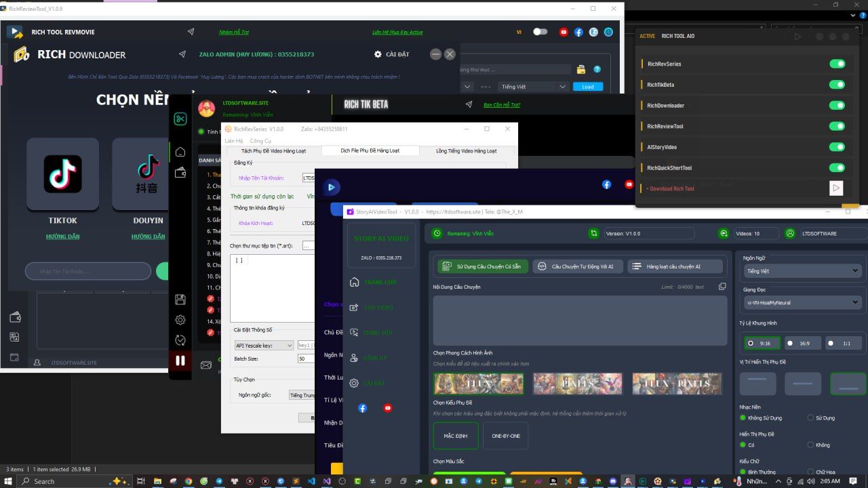
Task: Expand the Ngôn Ngữ dropdown showing Tiếng Việt
Action: (802, 271)
